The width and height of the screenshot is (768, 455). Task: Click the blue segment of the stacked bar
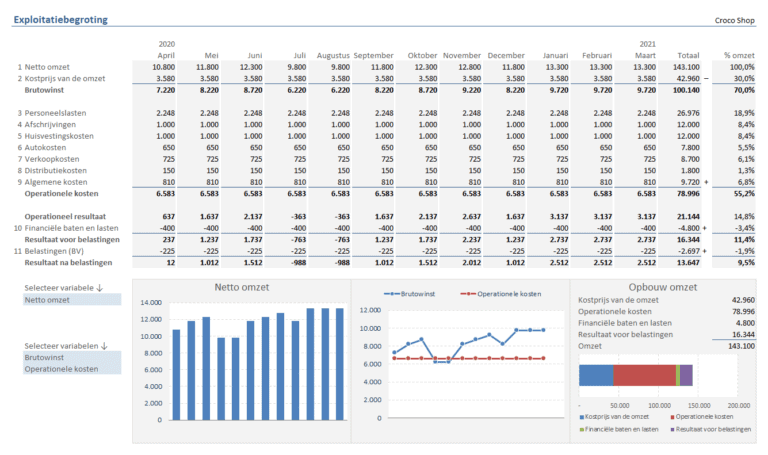(596, 375)
